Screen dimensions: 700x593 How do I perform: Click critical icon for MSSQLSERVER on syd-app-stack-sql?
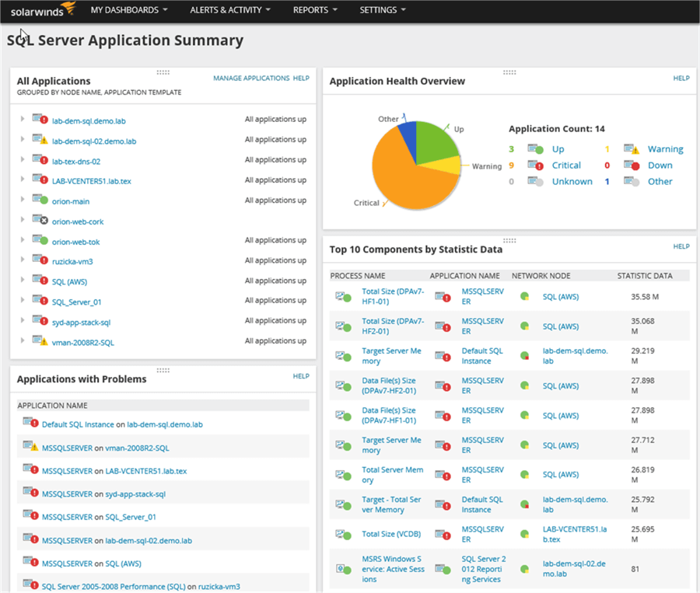point(31,492)
